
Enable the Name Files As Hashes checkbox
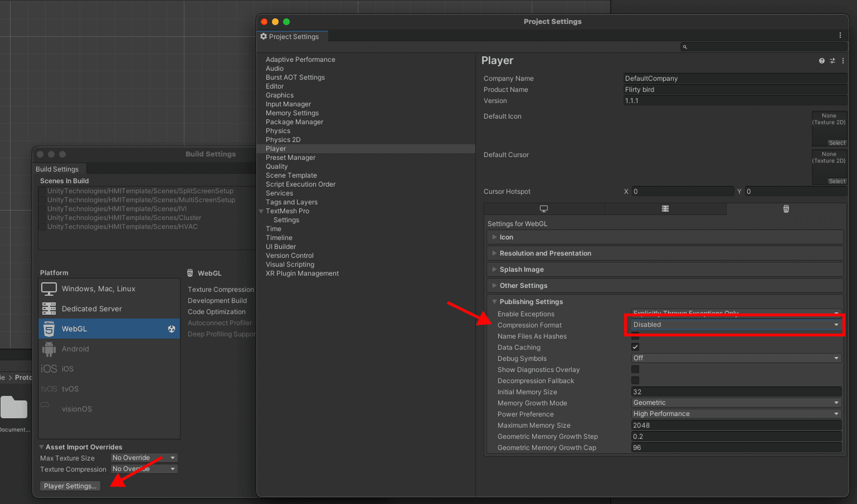pos(635,336)
